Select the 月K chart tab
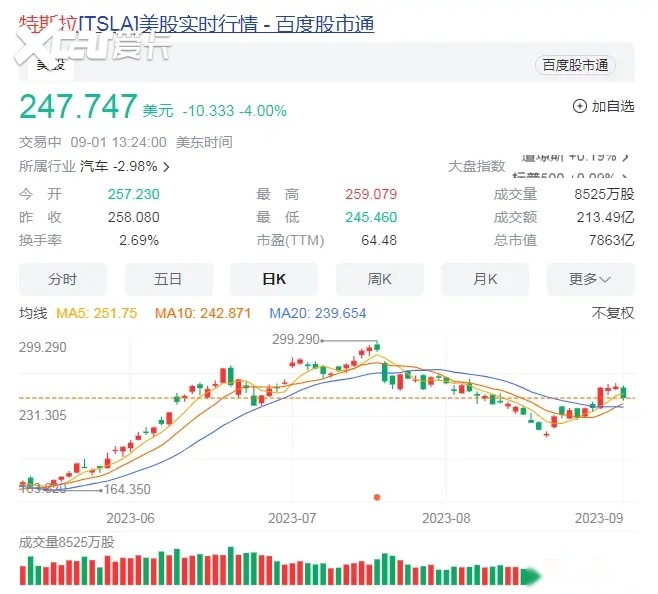The height and width of the screenshot is (594, 658). 485,279
